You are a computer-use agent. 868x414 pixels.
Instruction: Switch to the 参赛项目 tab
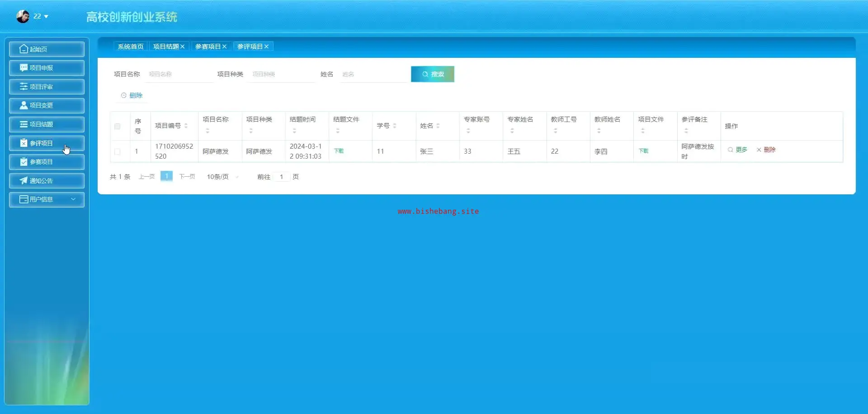[208, 47]
